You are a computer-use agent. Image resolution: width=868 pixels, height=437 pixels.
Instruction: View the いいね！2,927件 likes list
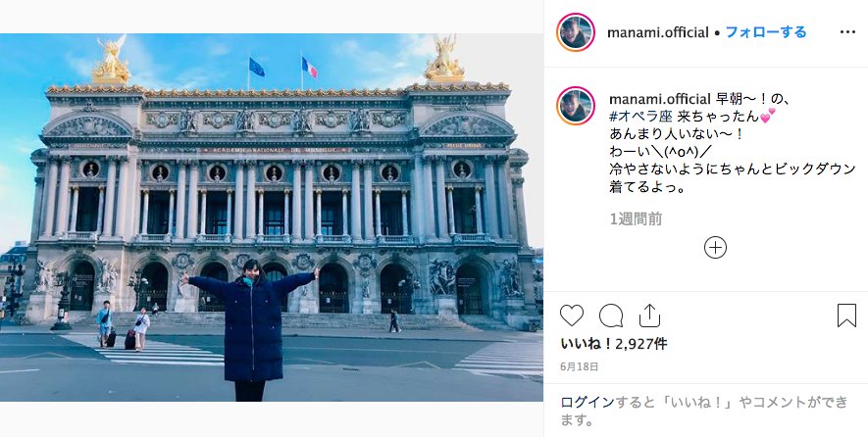[614, 344]
